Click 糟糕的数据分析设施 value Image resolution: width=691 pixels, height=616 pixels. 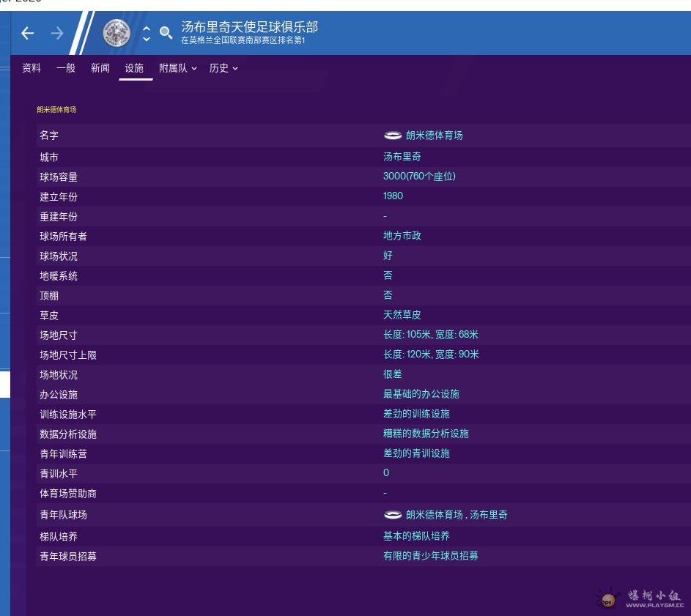426,434
